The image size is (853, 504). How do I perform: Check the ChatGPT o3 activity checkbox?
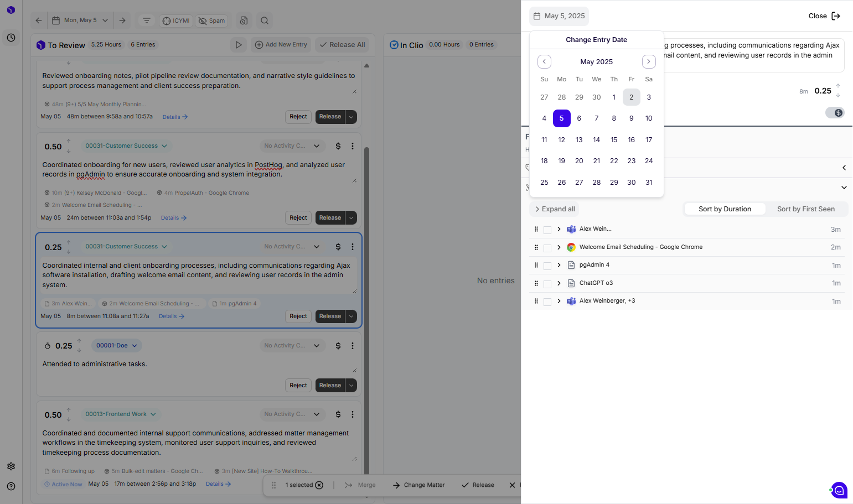[x=547, y=284]
